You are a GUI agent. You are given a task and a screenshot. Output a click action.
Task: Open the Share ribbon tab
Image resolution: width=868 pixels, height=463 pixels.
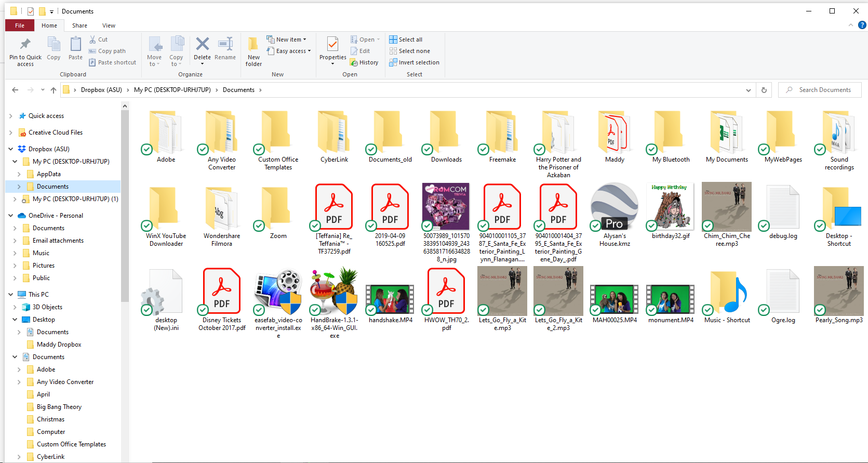79,25
